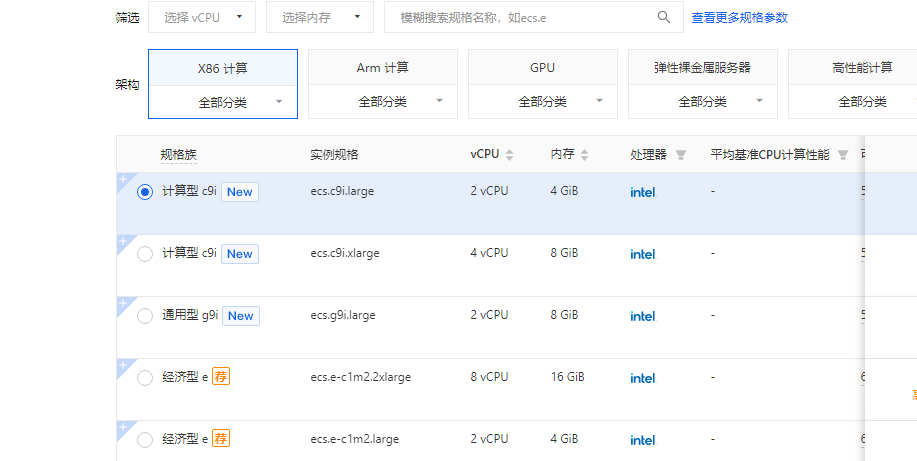Viewport: 917px width, 461px height.
Task: Open 查看更多规格参数 link
Action: [x=739, y=17]
